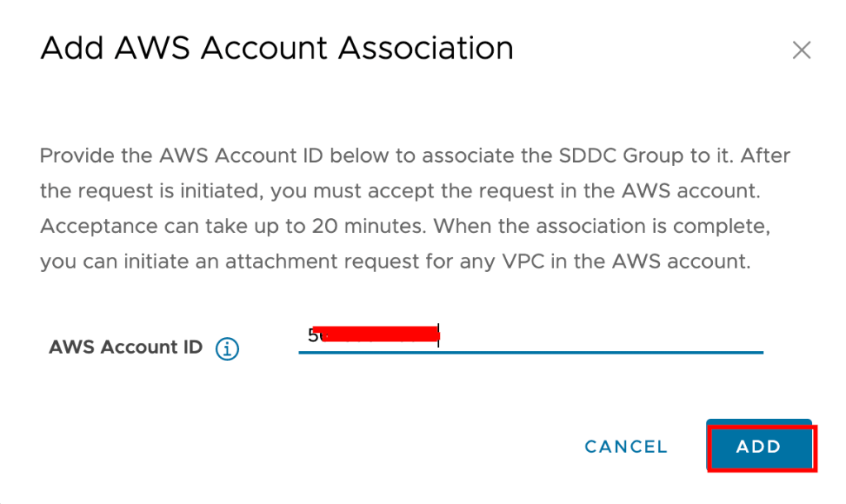
Task: Focus the AWS Account ID input field
Action: tap(529, 335)
